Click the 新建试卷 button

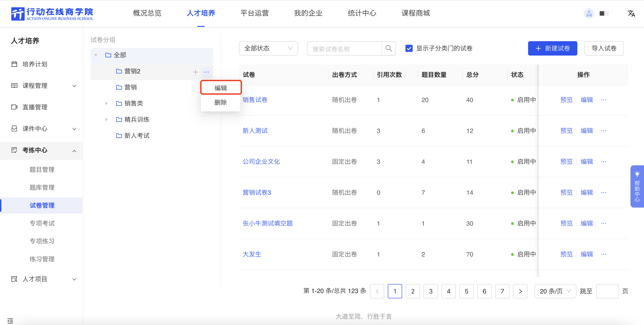click(x=552, y=48)
